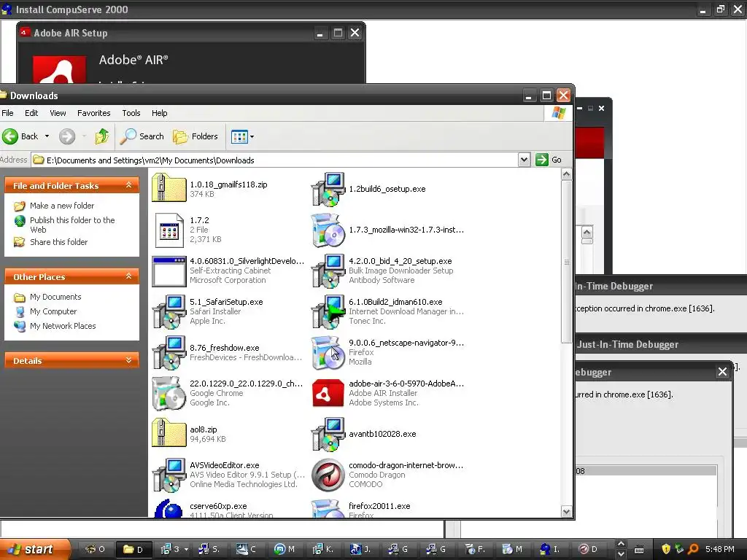Collapse the Other Places panel
The height and width of the screenshot is (560, 747).
pos(128,276)
